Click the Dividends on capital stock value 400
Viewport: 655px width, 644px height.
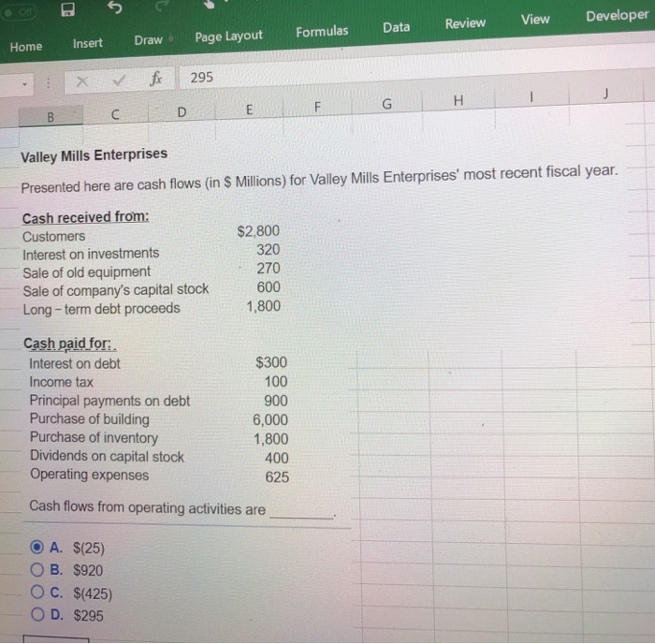click(277, 458)
